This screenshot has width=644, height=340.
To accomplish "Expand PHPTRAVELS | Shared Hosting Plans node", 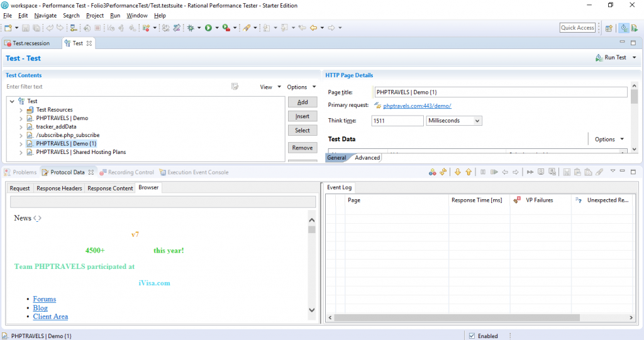I will 21,152.
